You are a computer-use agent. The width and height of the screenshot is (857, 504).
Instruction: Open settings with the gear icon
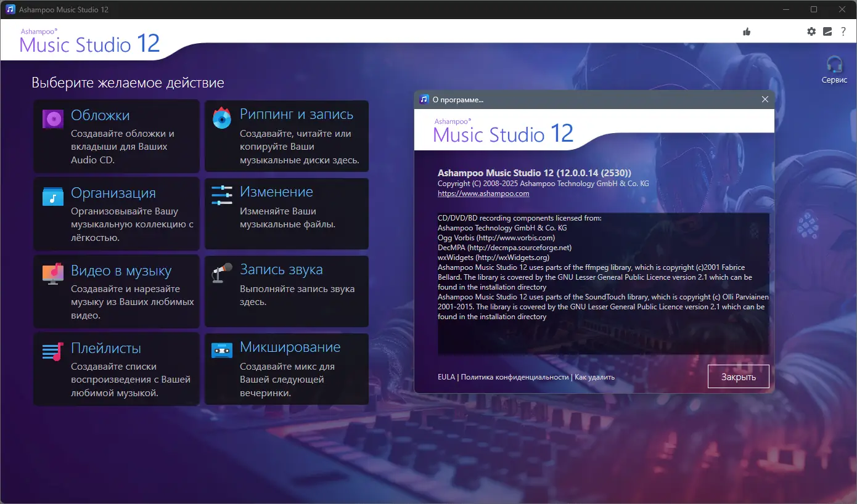[811, 31]
